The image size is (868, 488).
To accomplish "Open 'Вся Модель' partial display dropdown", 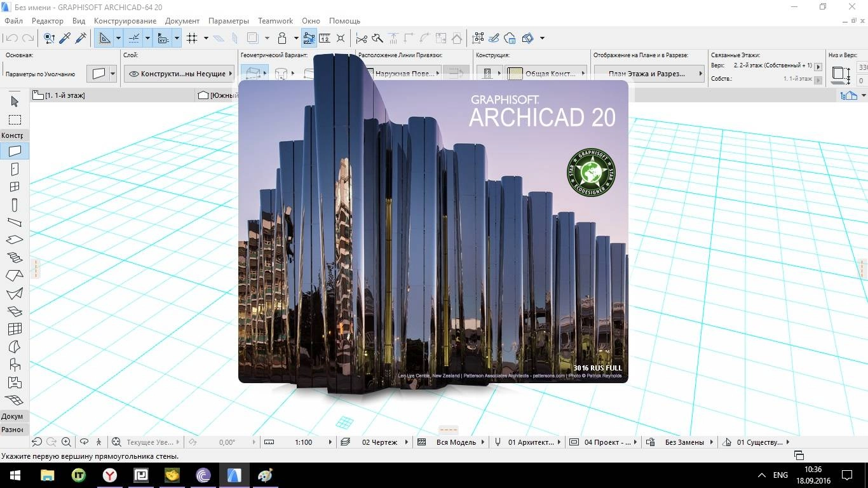I will click(451, 442).
